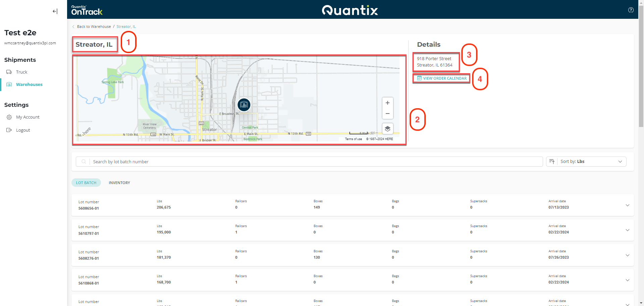Open My Account via the gear icon
The image size is (644, 306).
[x=9, y=117]
